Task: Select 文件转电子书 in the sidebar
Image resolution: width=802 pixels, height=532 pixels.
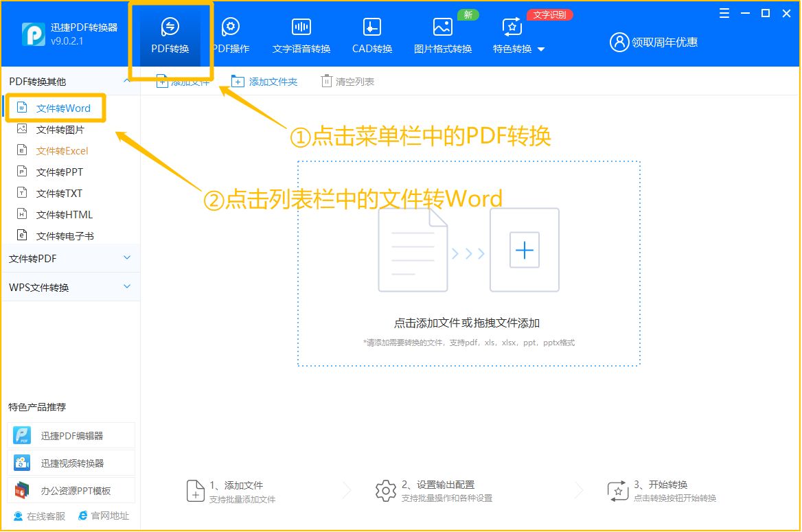Action: (65, 236)
